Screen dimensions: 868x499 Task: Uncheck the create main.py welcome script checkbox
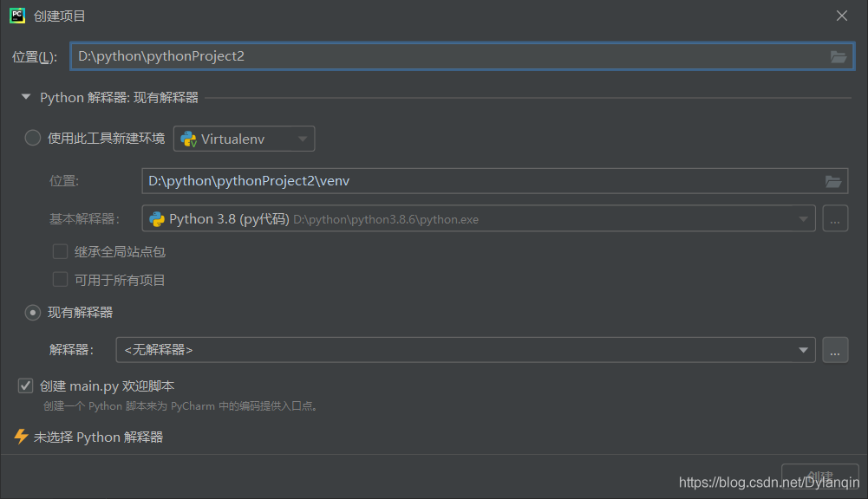pos(25,386)
